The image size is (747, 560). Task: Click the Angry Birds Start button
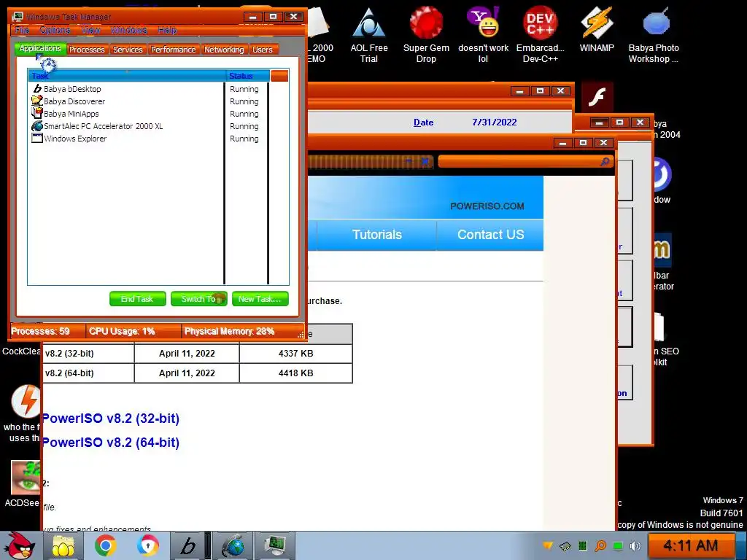(x=18, y=545)
